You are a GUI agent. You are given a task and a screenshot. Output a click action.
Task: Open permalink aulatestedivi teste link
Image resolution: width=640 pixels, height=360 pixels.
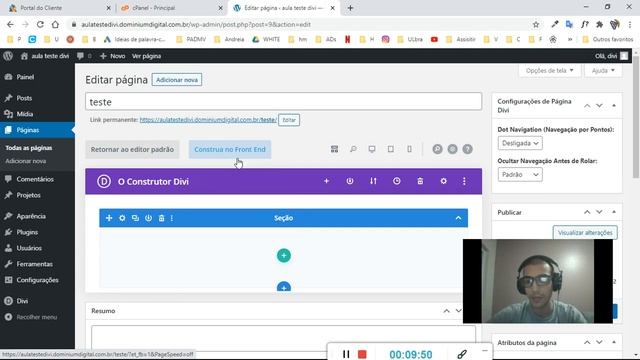point(208,120)
